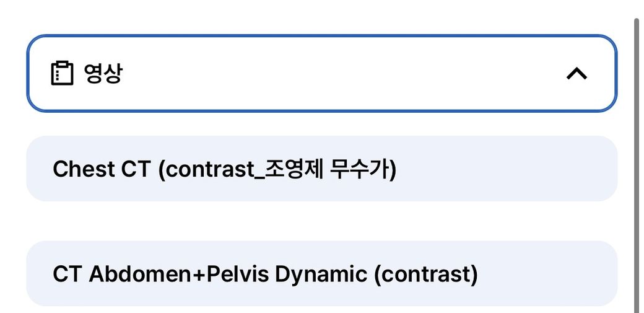Click empty area inside 영상 header box
This screenshot has height=313, width=644.
[x=341, y=73]
